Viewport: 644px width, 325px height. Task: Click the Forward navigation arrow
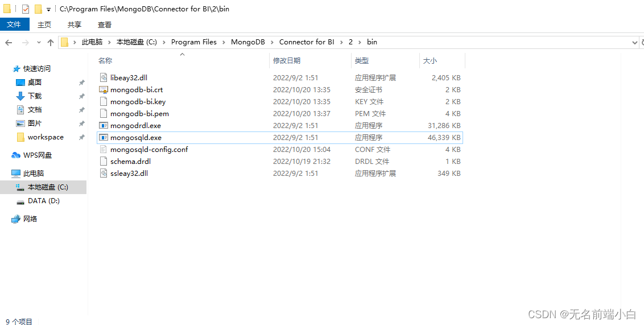pyautogui.click(x=25, y=42)
